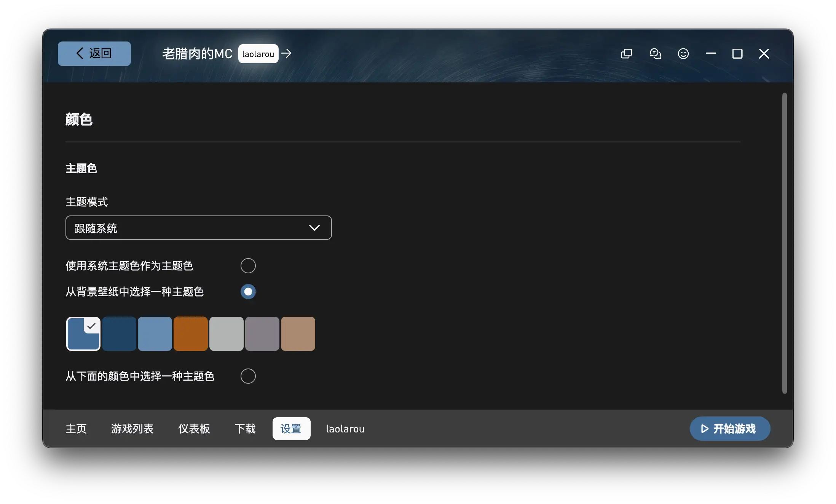Select 从下面的颜色中选择一种主题色 radio button
The image size is (836, 504).
(248, 376)
